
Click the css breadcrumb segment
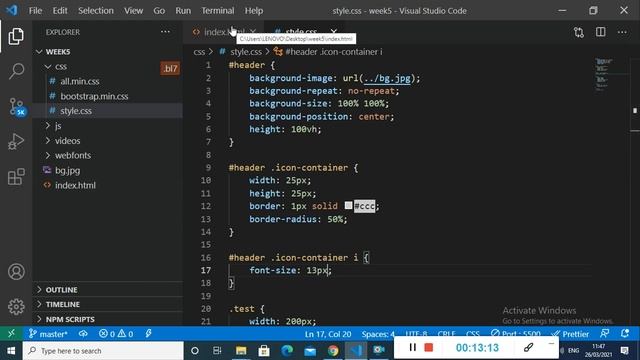199,52
